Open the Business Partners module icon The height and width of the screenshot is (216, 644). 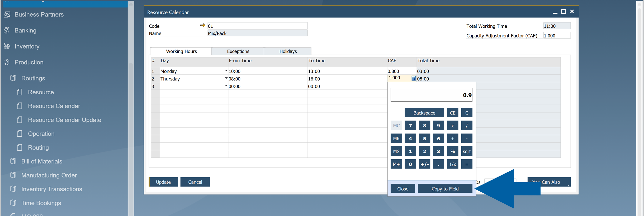point(7,15)
